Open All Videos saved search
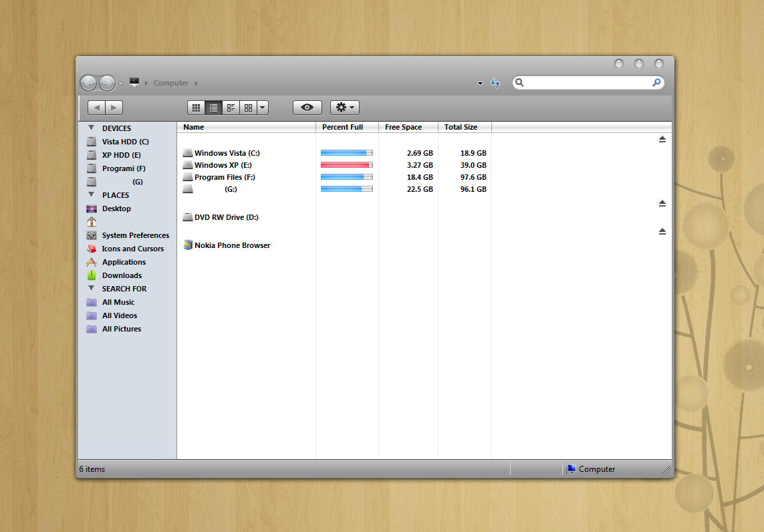Screen dimensions: 764x532 pos(120,315)
